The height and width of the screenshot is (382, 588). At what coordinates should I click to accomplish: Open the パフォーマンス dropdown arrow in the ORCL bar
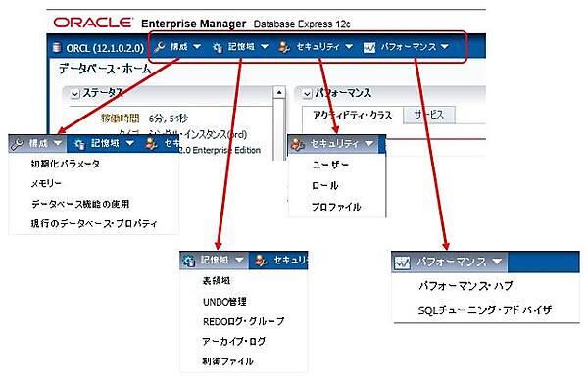[x=445, y=47]
